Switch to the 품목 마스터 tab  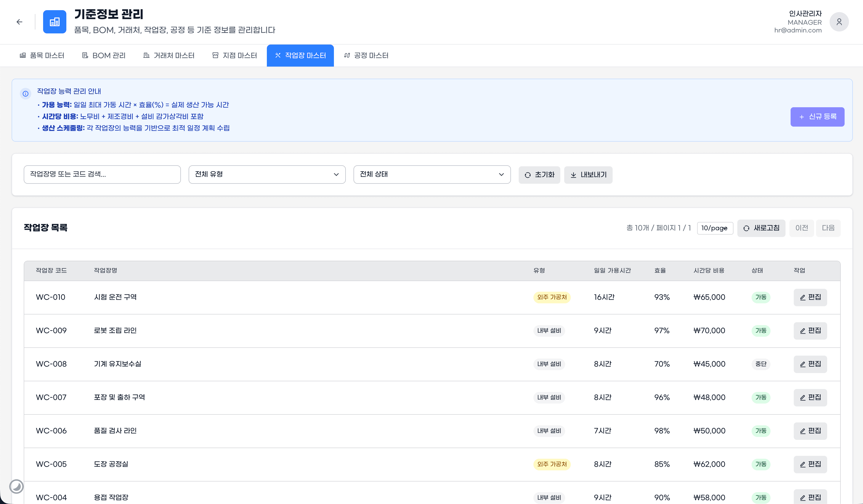(42, 55)
